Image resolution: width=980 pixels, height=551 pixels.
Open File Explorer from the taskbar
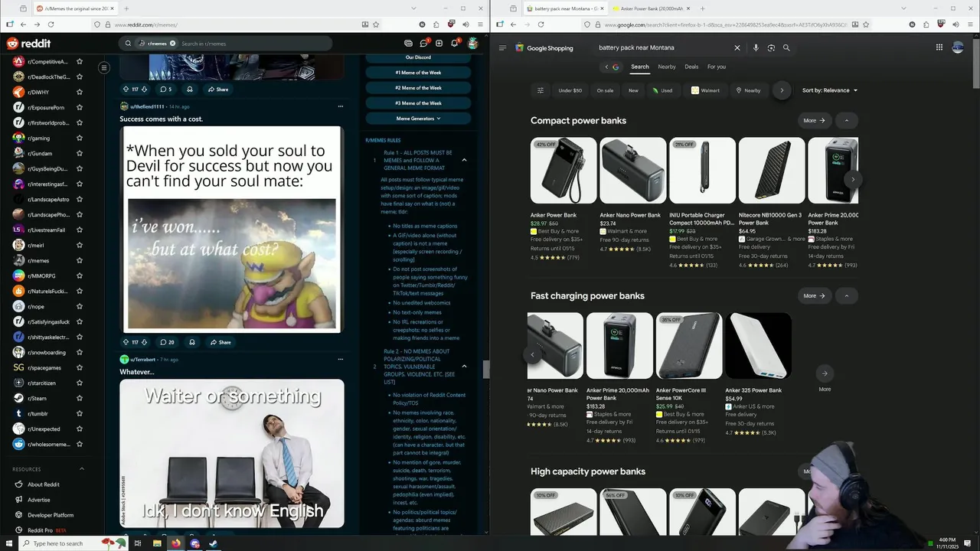point(157,543)
